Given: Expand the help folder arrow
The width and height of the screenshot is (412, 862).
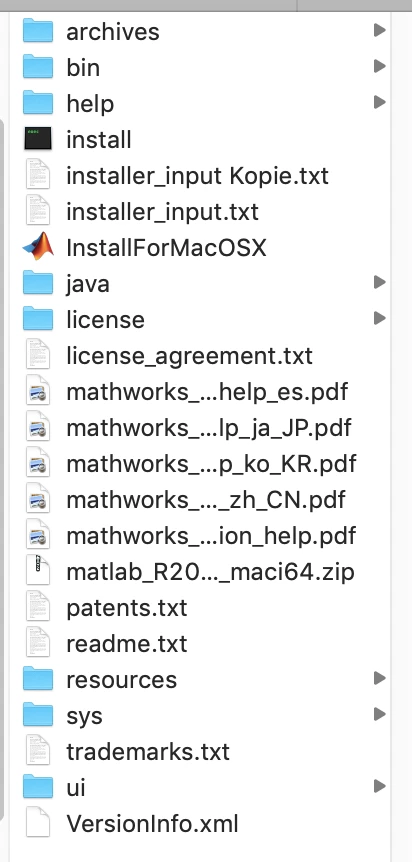Looking at the screenshot, I should coord(379,102).
